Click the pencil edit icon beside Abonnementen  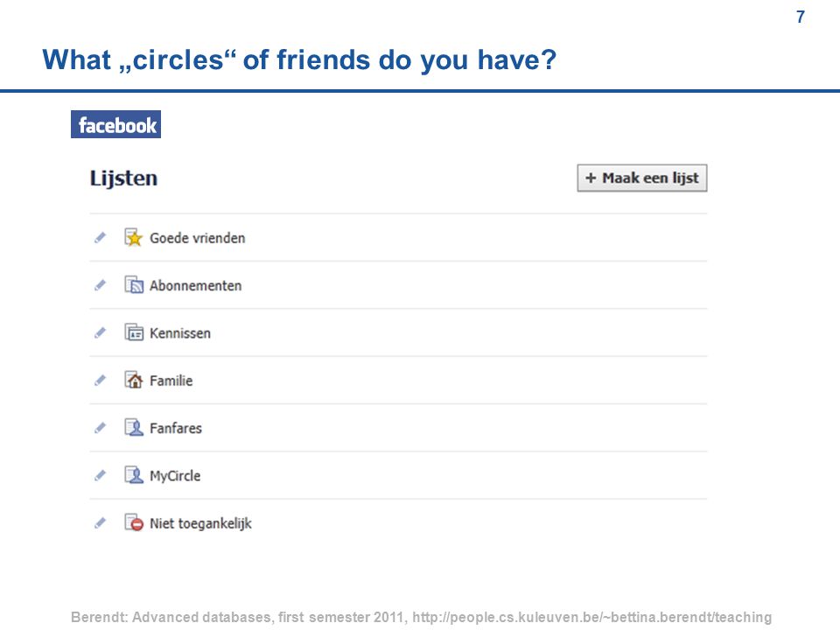pyautogui.click(x=100, y=285)
